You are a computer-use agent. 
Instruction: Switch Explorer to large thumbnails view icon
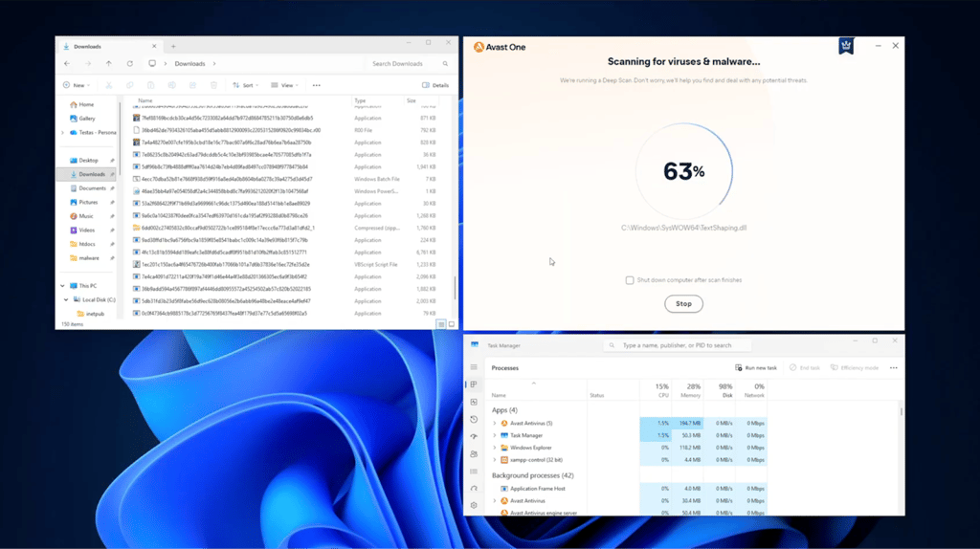(452, 324)
